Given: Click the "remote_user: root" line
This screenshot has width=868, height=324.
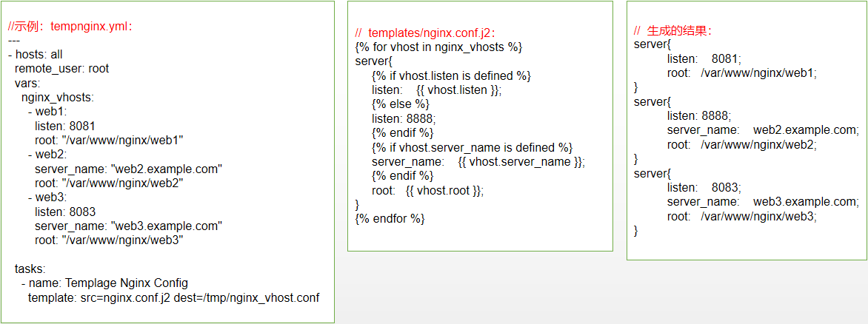Looking at the screenshot, I should pyautogui.click(x=61, y=69).
